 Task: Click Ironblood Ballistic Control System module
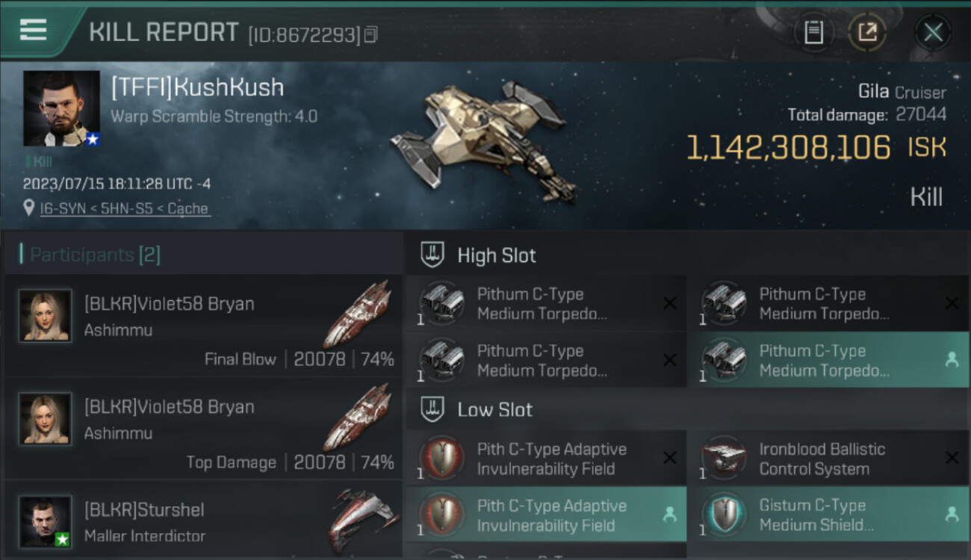coord(828,458)
